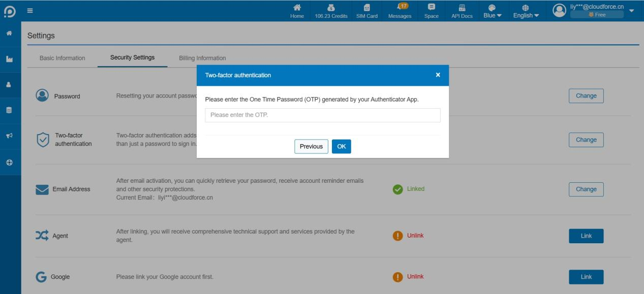Expand the Blue theme dropdown
644x294 pixels.
point(492,11)
